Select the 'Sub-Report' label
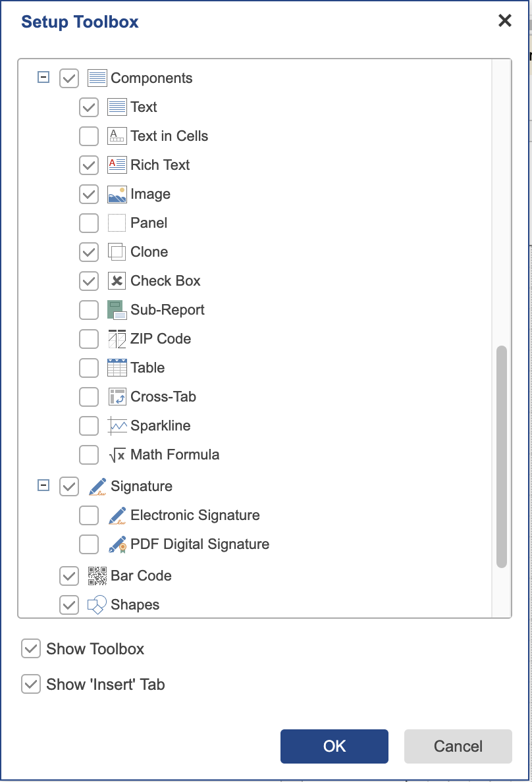Image resolution: width=532 pixels, height=782 pixels. (x=168, y=310)
